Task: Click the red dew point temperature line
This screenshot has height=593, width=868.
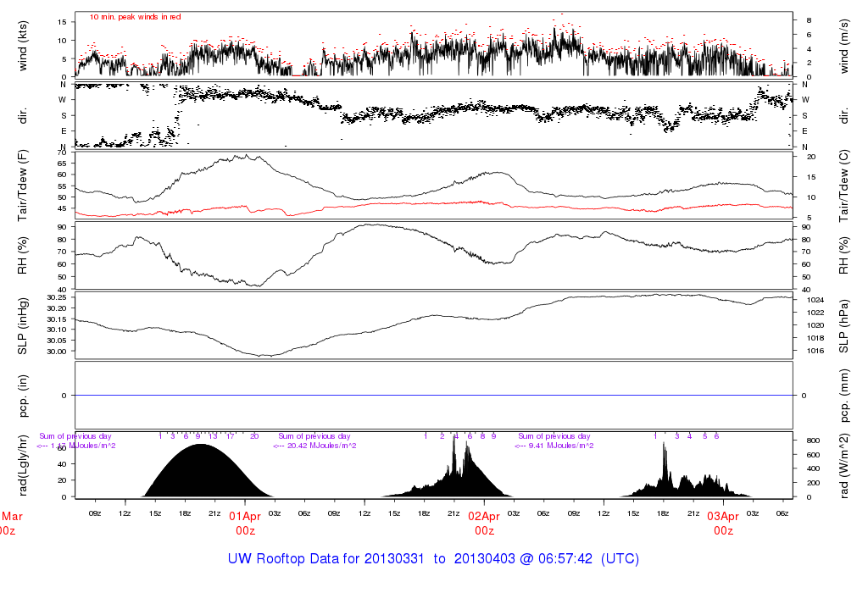Action: [433, 203]
